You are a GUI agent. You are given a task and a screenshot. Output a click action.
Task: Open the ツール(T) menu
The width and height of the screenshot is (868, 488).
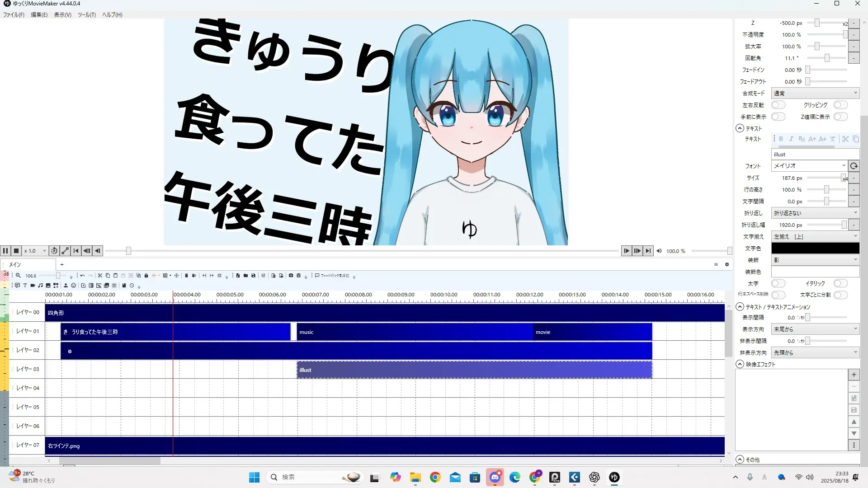pos(86,14)
